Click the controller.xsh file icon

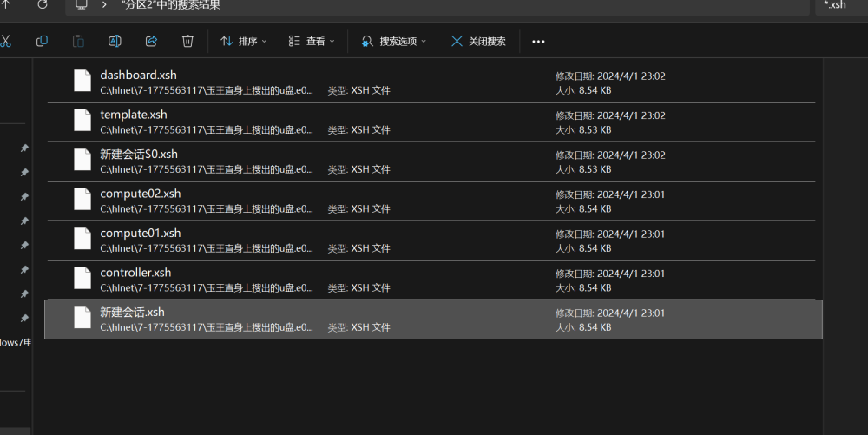(x=82, y=278)
